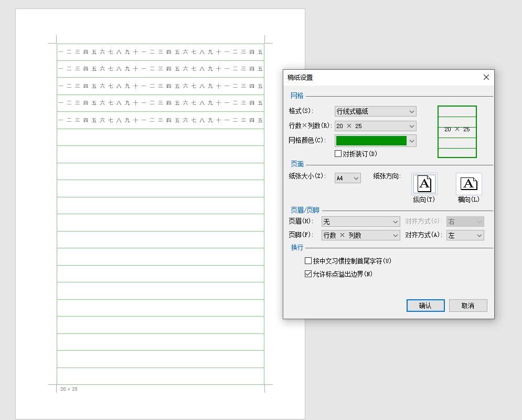
Task: Disable 允许标点溢出边界 checkbox
Action: (x=308, y=274)
